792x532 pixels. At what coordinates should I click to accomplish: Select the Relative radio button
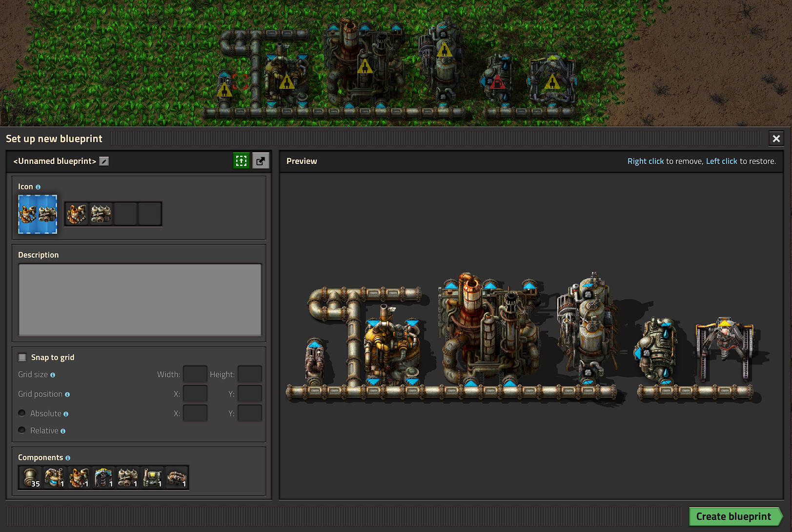point(22,430)
